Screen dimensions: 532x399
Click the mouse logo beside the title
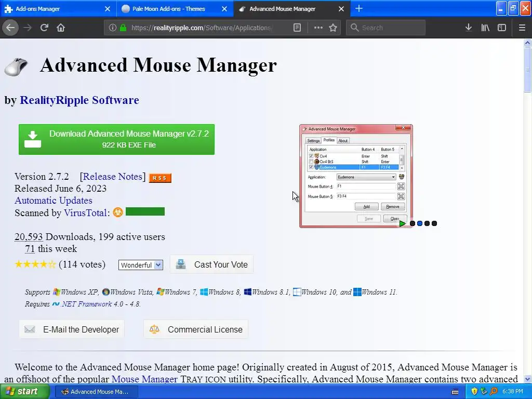pyautogui.click(x=16, y=66)
